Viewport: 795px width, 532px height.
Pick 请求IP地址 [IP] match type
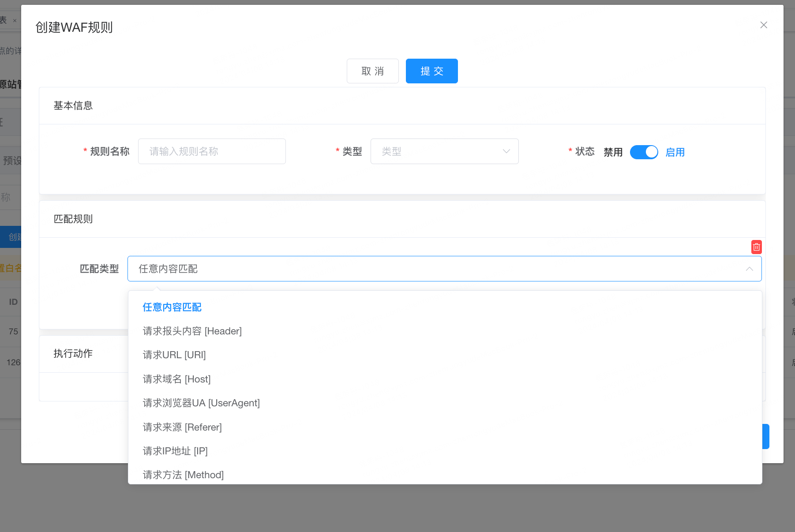[x=175, y=451]
